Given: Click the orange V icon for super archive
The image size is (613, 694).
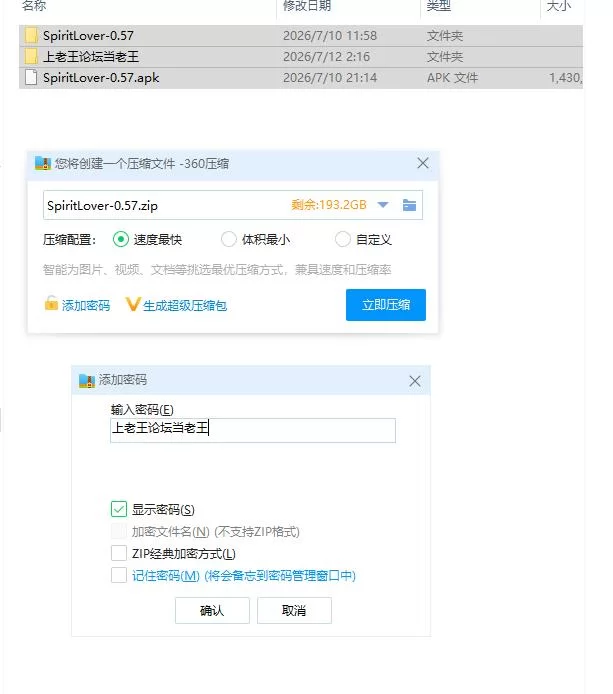Looking at the screenshot, I should tap(133, 304).
